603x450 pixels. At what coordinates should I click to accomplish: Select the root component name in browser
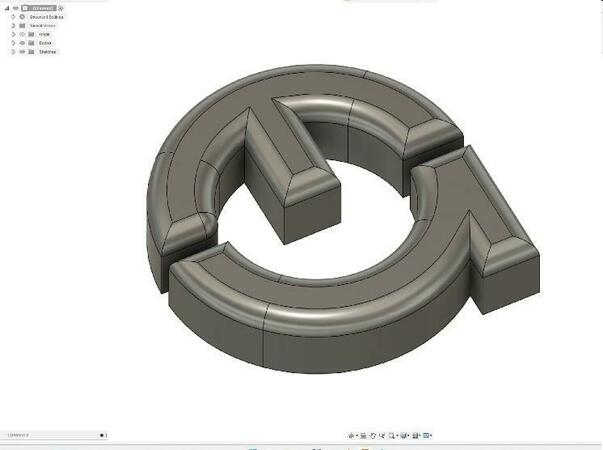[38, 8]
